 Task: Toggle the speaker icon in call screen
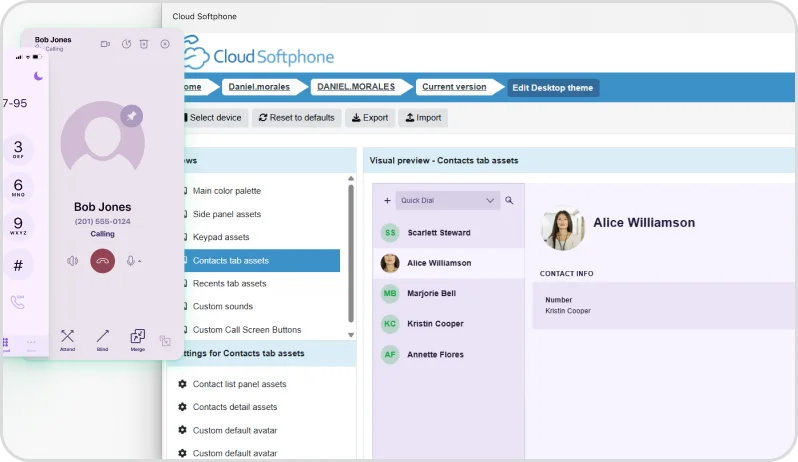click(x=72, y=261)
